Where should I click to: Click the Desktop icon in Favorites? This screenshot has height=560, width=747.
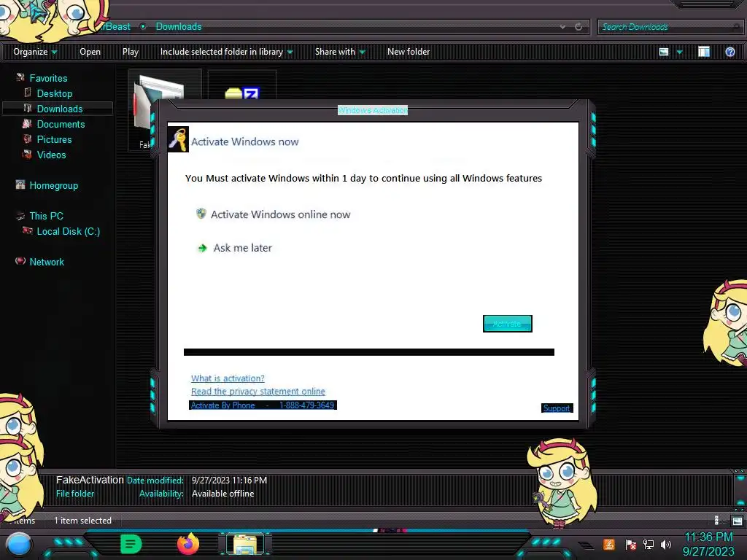[28, 93]
